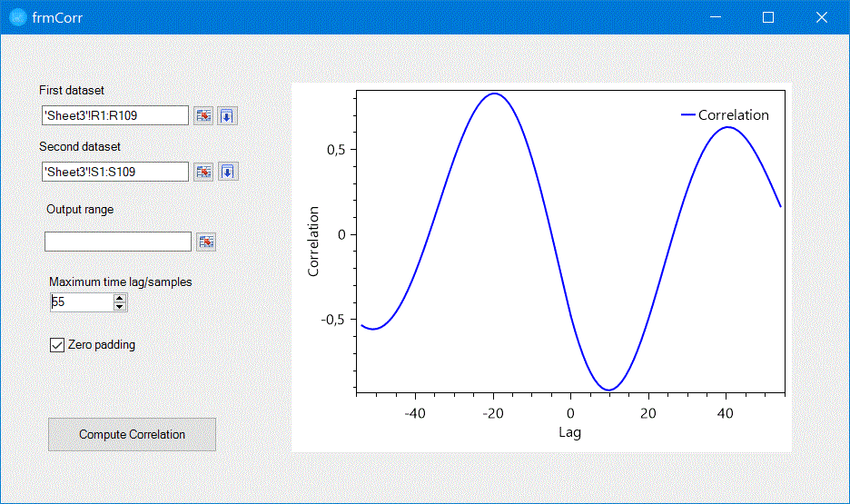Click y-axis tick label 0,5
This screenshot has height=504, width=850.
336,150
